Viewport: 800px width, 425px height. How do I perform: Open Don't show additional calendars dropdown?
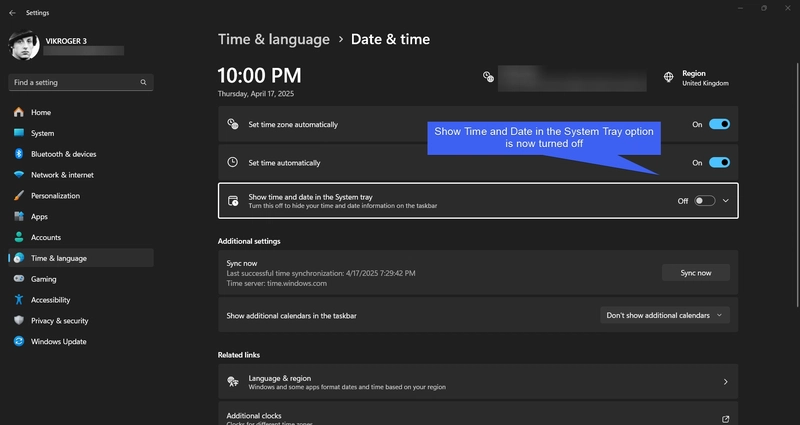pos(664,315)
